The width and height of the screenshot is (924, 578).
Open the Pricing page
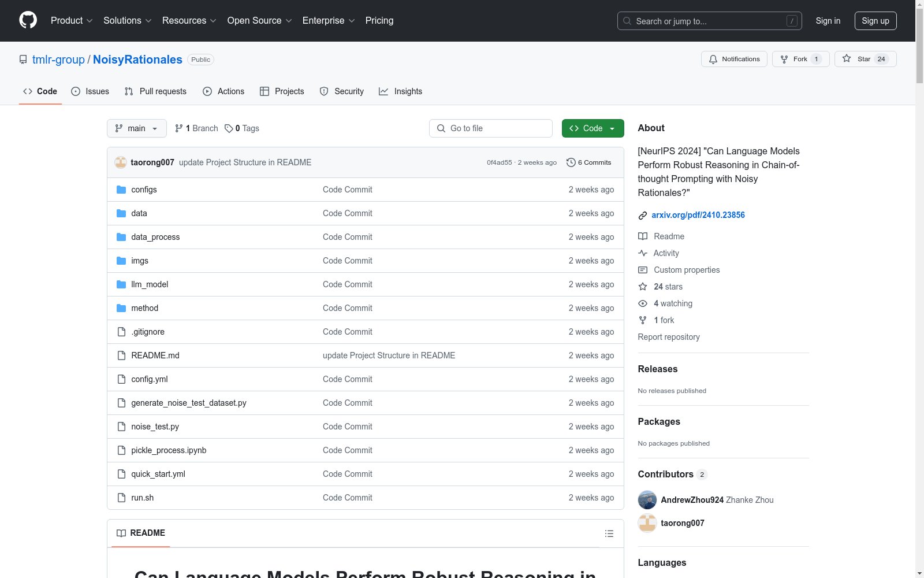pyautogui.click(x=379, y=20)
